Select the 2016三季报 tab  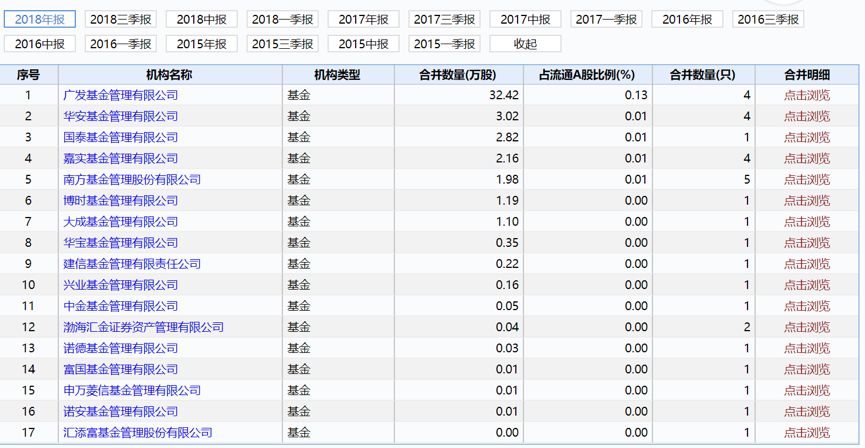click(768, 19)
